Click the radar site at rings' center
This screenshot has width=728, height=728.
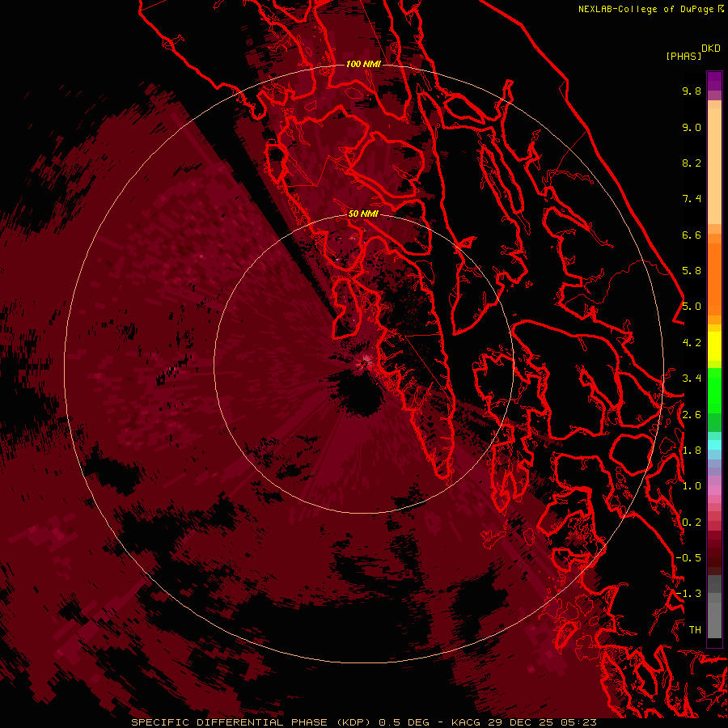tap(363, 364)
